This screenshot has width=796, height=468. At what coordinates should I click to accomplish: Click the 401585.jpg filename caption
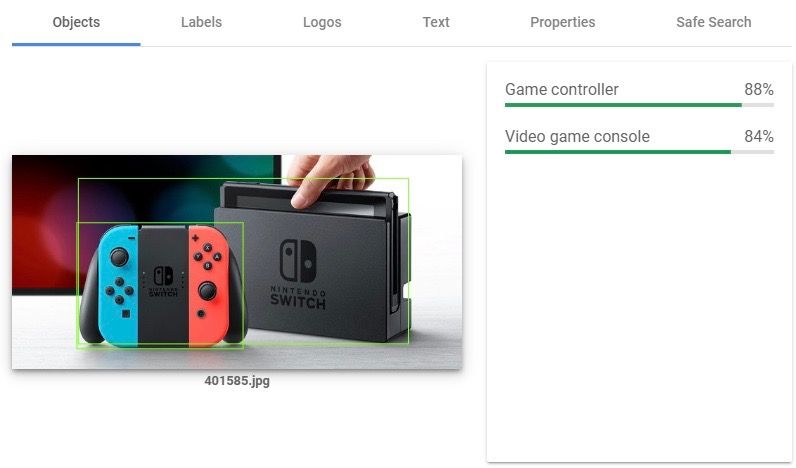click(237, 381)
